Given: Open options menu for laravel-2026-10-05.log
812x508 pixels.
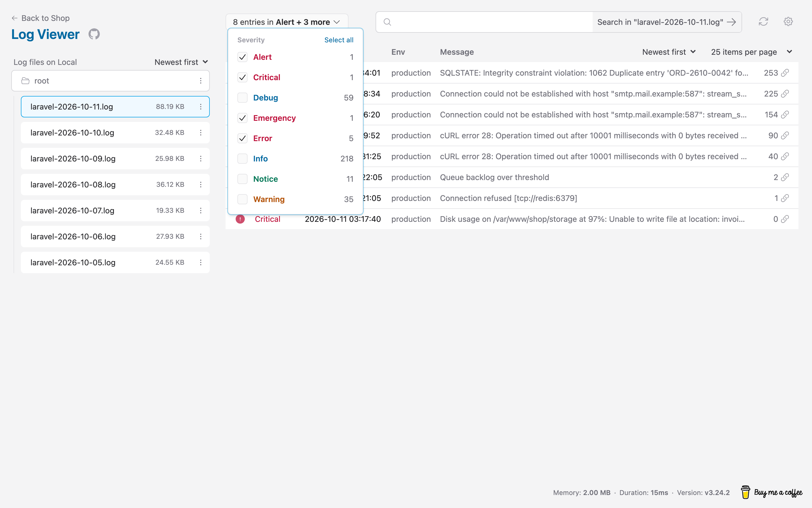Looking at the screenshot, I should [x=201, y=262].
